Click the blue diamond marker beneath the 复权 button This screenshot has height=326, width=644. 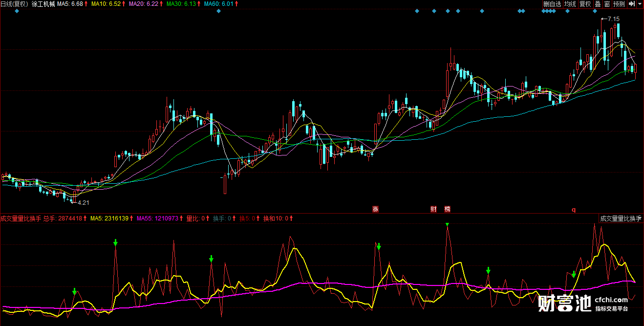coord(596,11)
